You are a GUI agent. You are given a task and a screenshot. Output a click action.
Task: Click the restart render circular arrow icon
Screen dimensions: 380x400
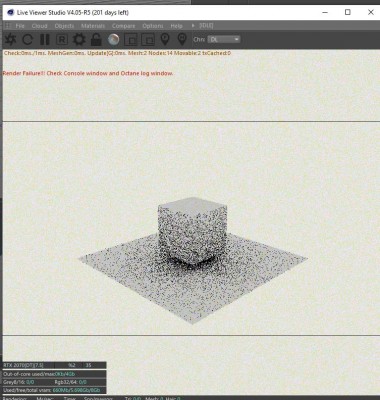pyautogui.click(x=28, y=40)
